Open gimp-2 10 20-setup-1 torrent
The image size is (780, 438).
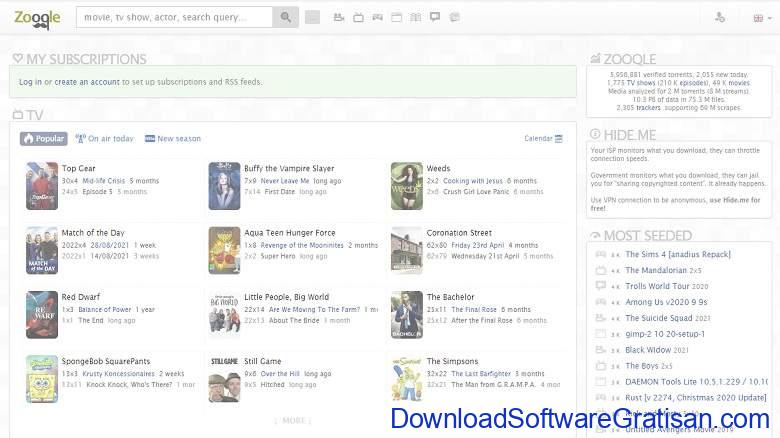665,334
